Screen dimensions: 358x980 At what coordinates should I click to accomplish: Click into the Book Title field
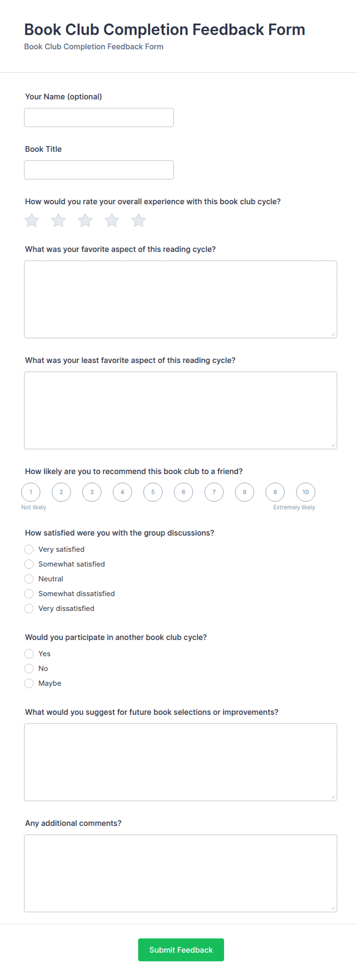[x=99, y=170]
